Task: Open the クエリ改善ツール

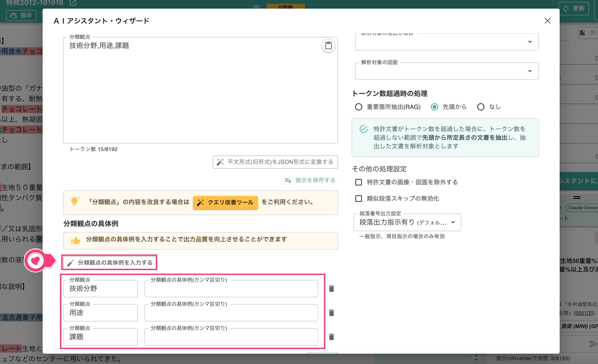Action: [225, 202]
